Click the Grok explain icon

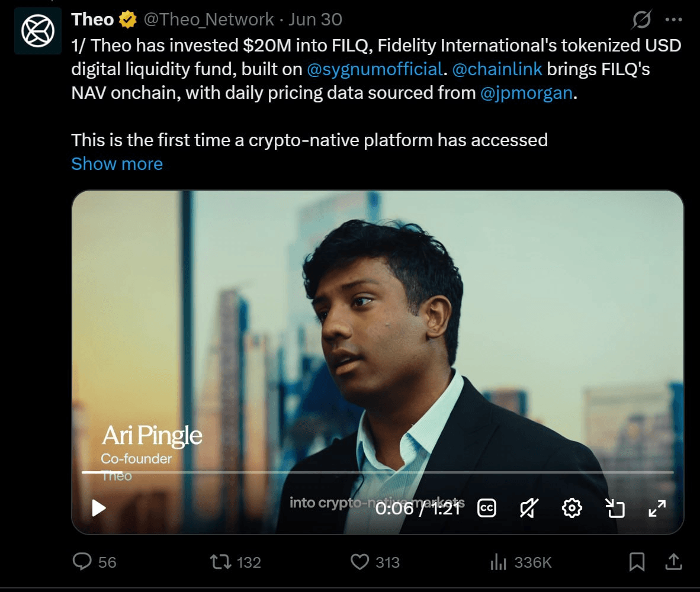click(x=641, y=20)
